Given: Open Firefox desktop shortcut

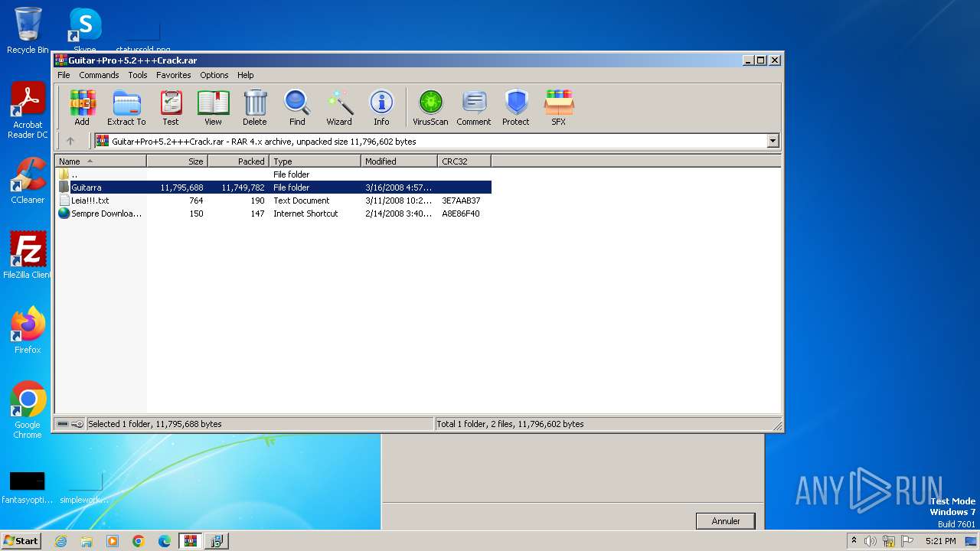Looking at the screenshot, I should point(28,331).
